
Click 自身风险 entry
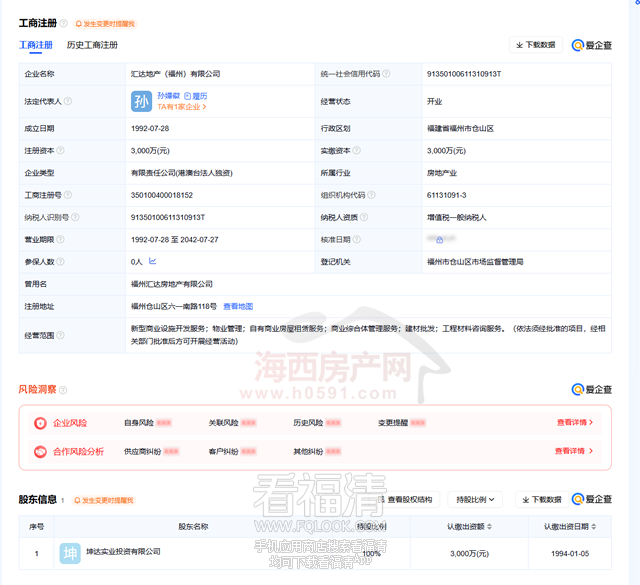coord(148,423)
